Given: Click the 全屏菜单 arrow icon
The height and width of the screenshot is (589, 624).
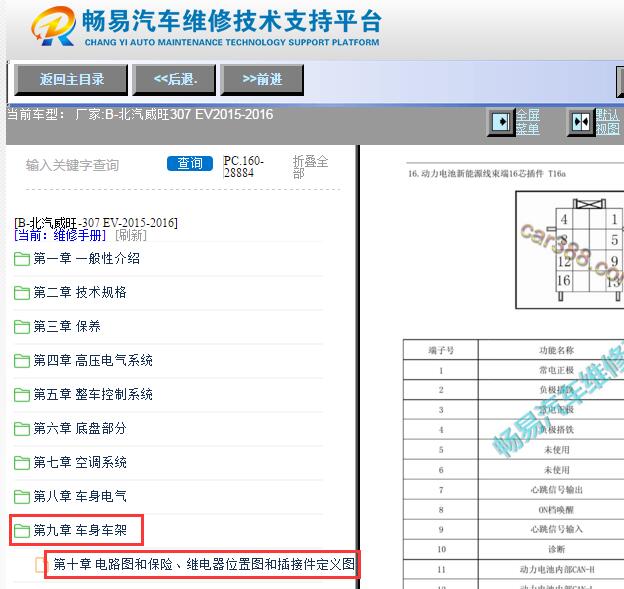Looking at the screenshot, I should click(x=501, y=122).
